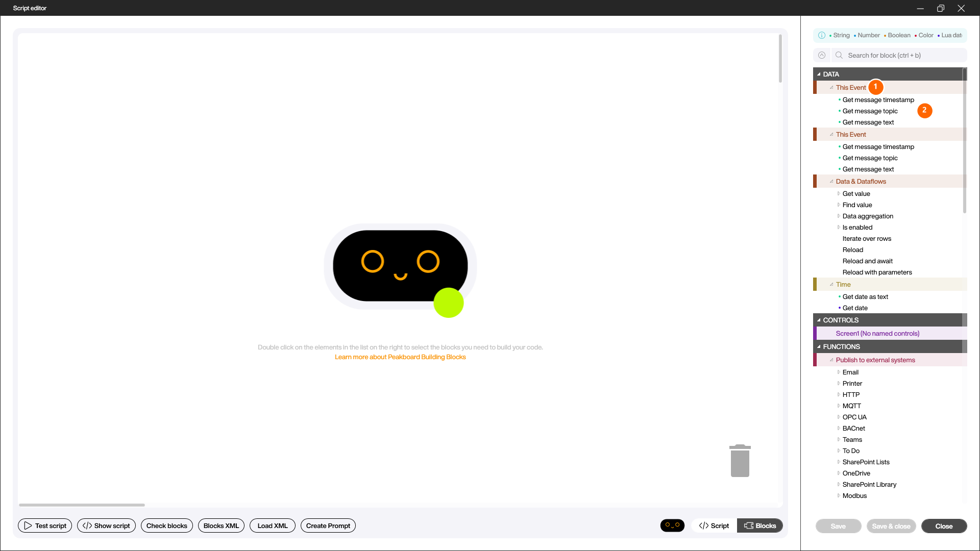
Task: Click the magnifier icon in block search
Action: point(839,55)
